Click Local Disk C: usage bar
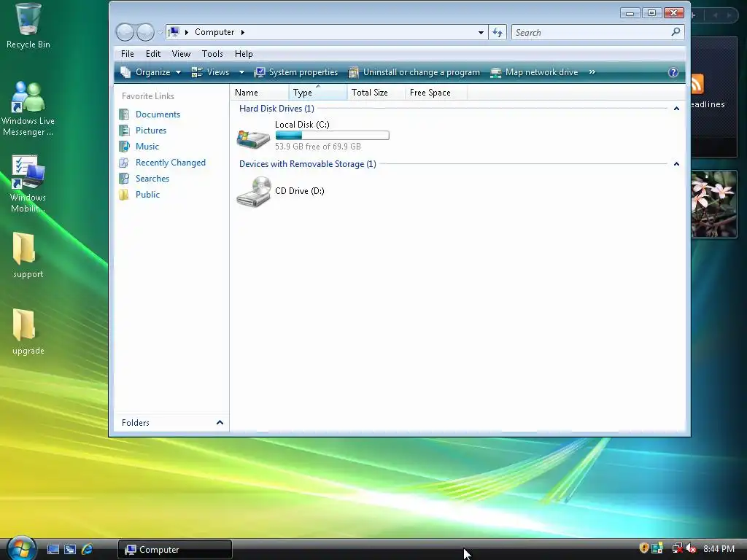 [332, 136]
